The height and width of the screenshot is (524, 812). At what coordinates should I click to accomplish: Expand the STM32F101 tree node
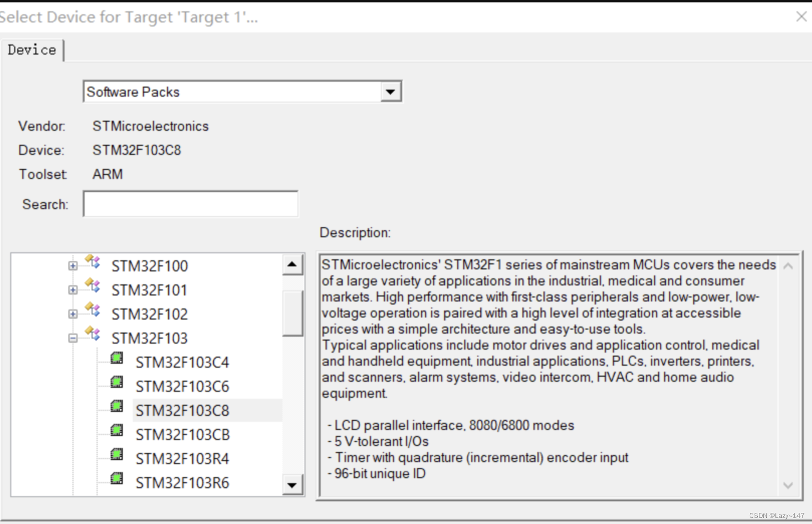(x=73, y=290)
